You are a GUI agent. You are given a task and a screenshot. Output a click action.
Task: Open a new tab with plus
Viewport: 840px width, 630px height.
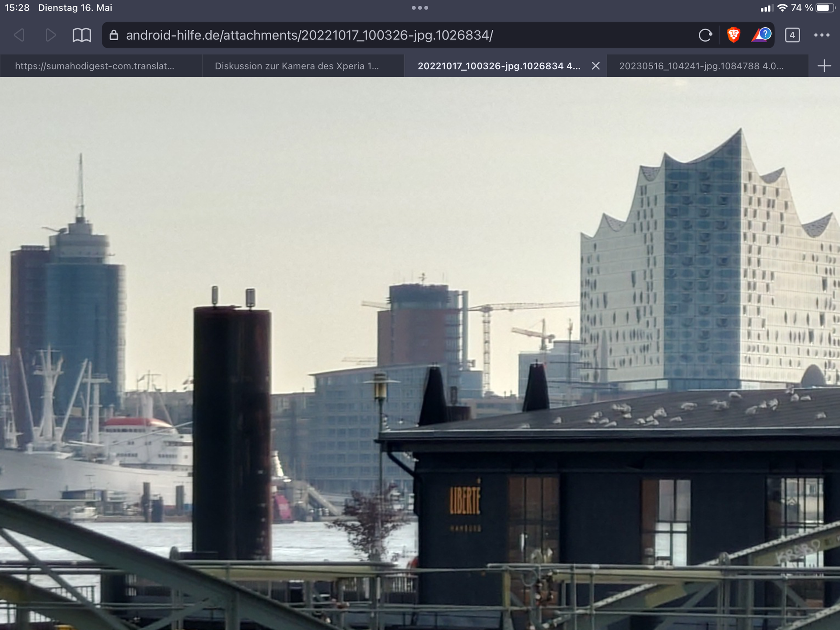coord(824,66)
